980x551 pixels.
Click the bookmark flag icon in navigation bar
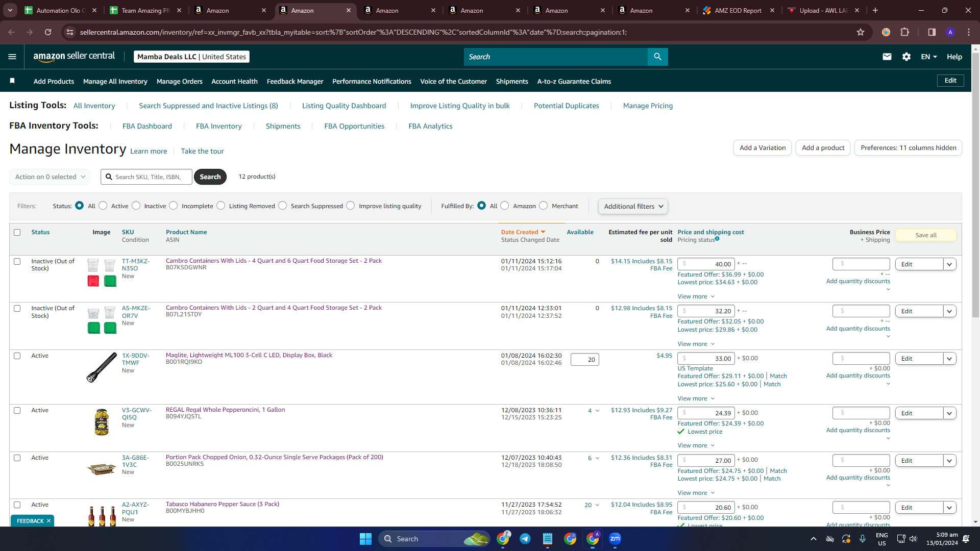click(x=12, y=81)
